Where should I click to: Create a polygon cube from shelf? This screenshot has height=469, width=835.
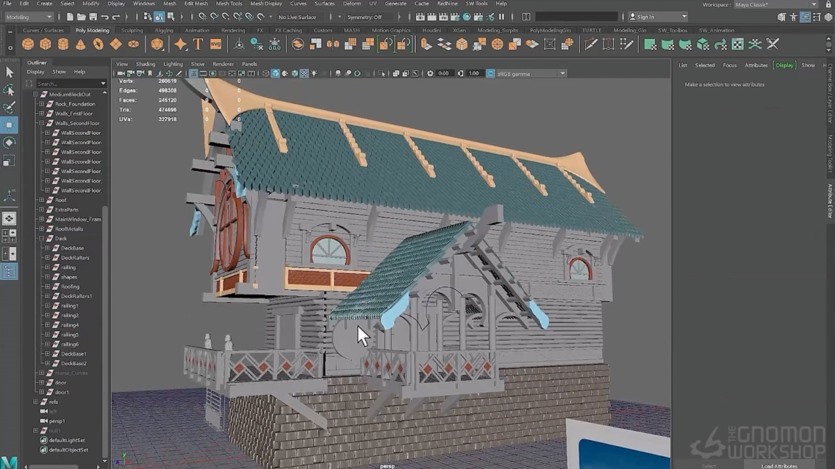pos(45,44)
